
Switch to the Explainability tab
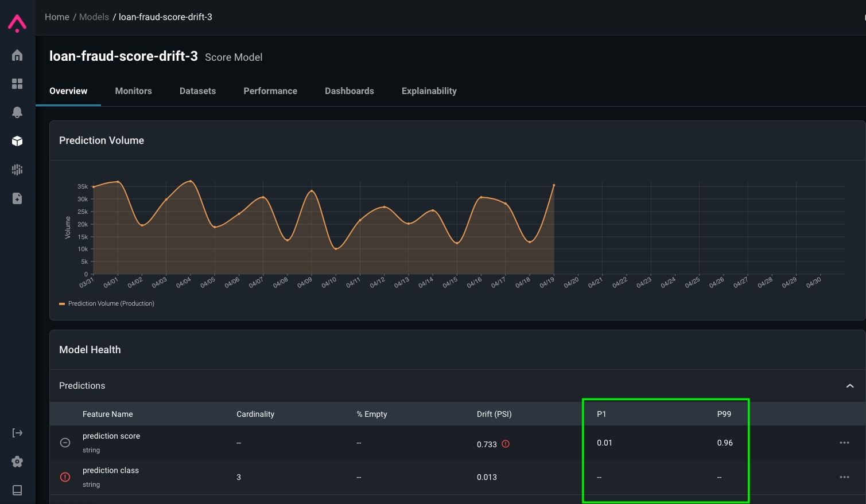coord(429,91)
